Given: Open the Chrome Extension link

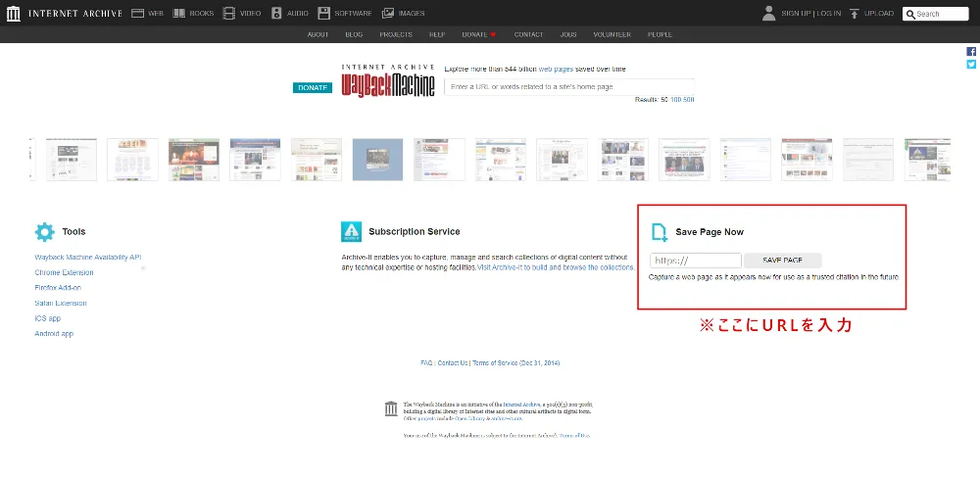Looking at the screenshot, I should pyautogui.click(x=65, y=273).
